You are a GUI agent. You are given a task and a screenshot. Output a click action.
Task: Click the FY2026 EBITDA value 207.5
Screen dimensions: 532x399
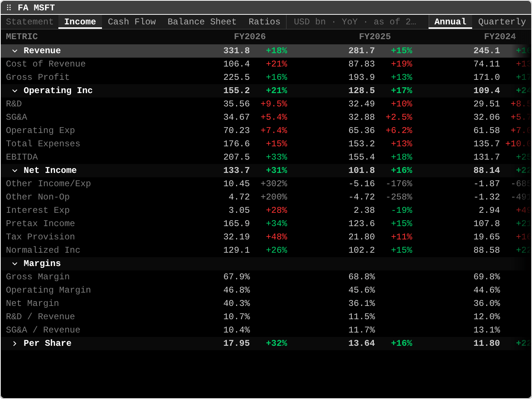coord(236,157)
